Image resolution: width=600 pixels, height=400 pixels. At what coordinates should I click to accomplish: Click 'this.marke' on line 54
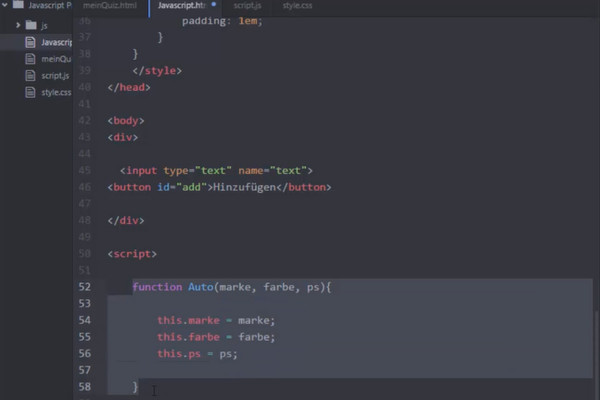coord(189,320)
